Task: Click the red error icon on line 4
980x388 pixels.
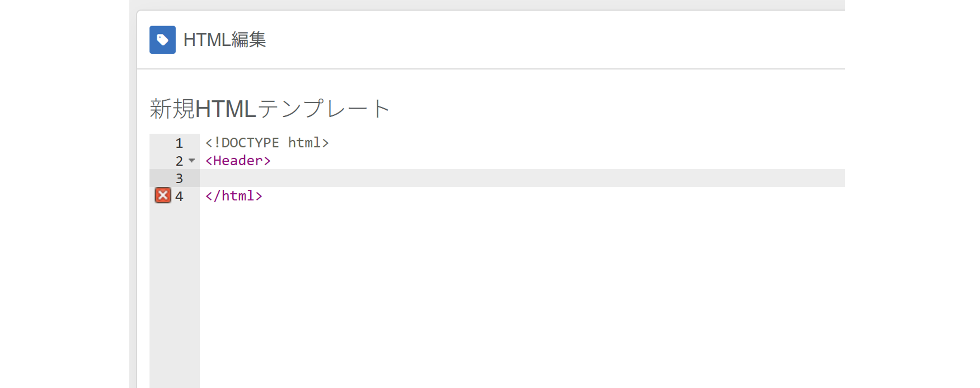Action: [163, 196]
